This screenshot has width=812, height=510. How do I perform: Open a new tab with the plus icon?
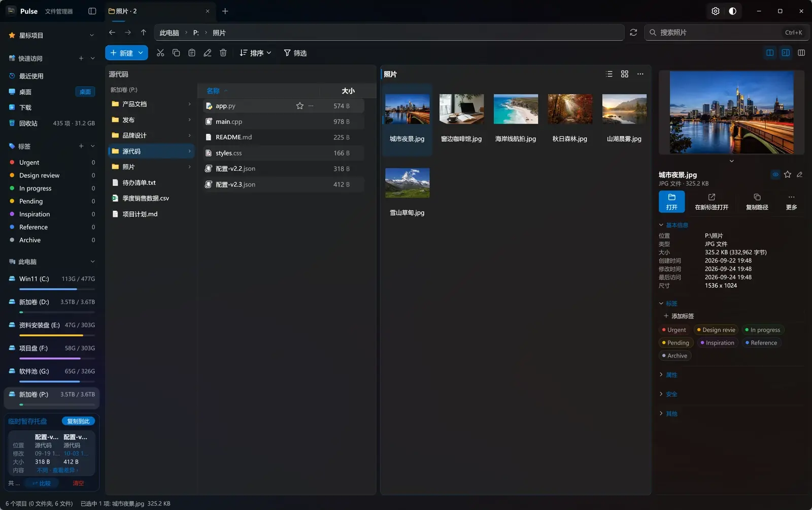pos(225,11)
